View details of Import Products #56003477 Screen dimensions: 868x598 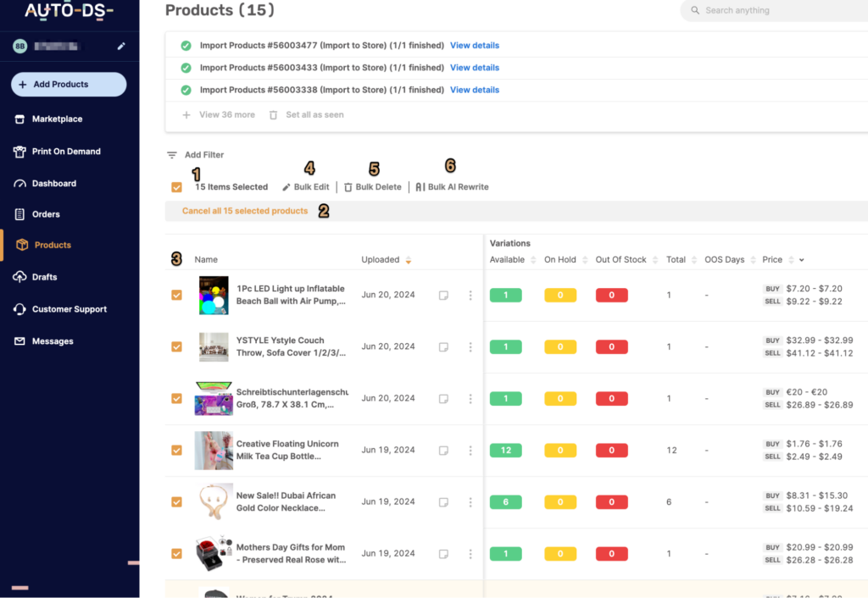pos(475,46)
